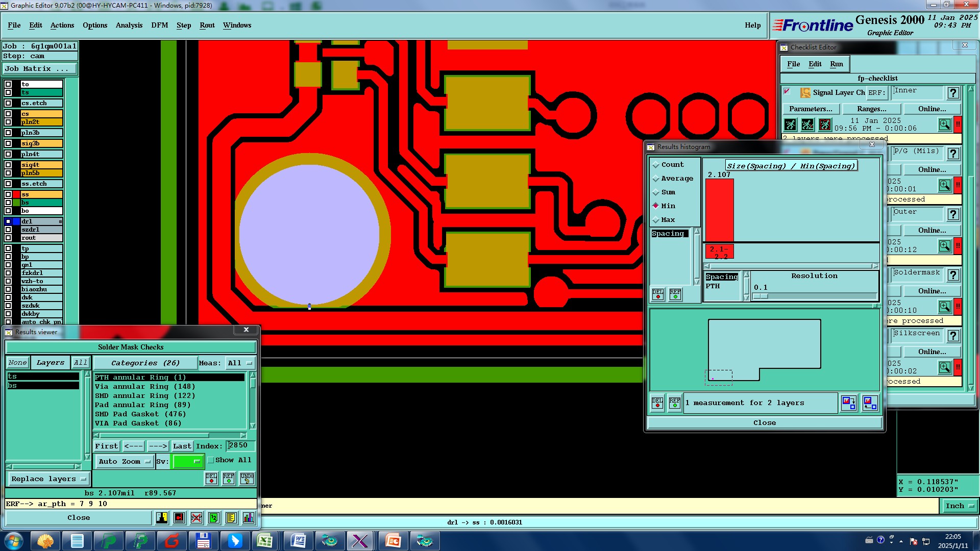Expand the Replace layers dropdown
Image resolution: width=980 pixels, height=551 pixels.
[48, 479]
